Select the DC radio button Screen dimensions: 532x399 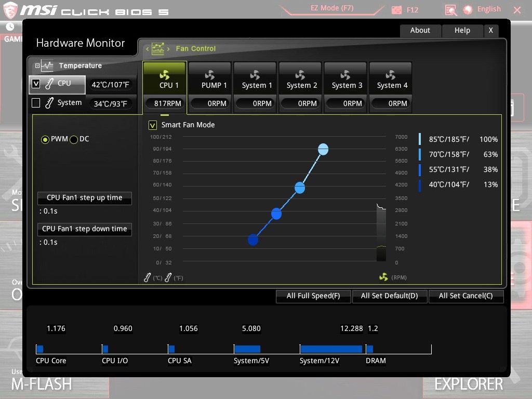click(74, 139)
